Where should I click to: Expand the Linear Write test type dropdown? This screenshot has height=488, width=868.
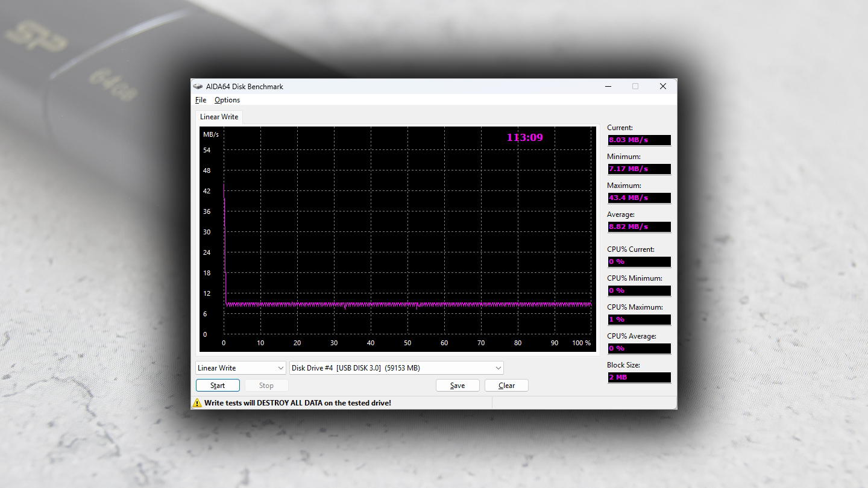[241, 368]
